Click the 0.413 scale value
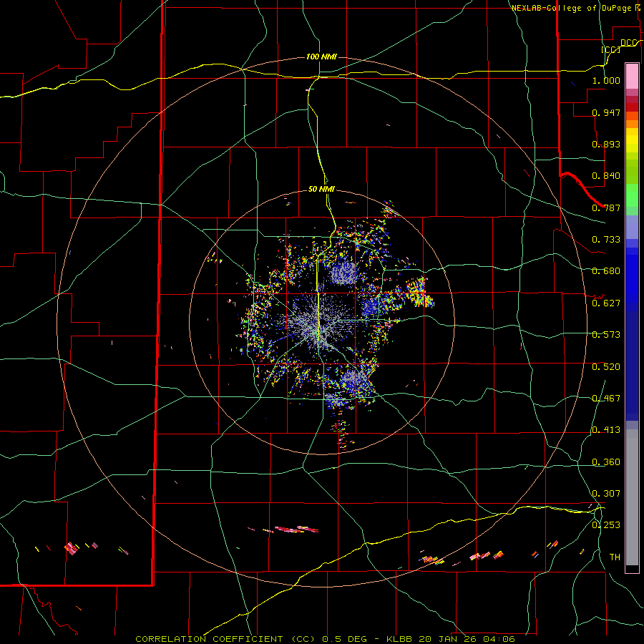 pyautogui.click(x=606, y=430)
